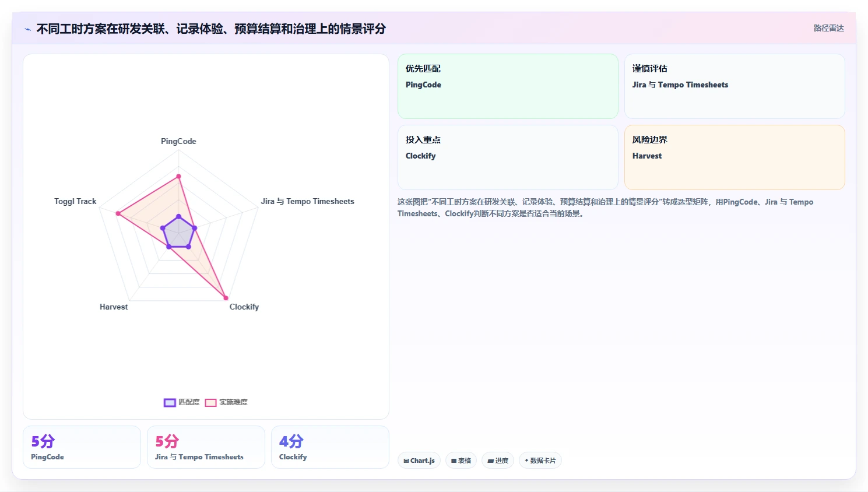The width and height of the screenshot is (868, 492).
Task: Select the 5分 Jira 与 Tempo Timesheets score card
Action: point(206,447)
